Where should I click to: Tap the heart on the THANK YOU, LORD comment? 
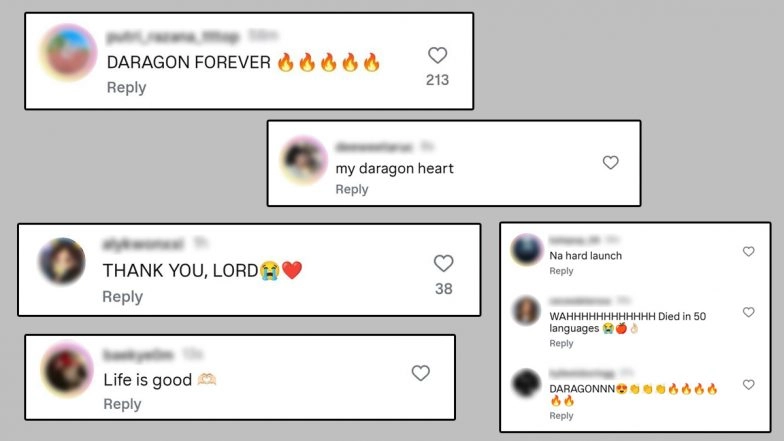click(x=444, y=263)
